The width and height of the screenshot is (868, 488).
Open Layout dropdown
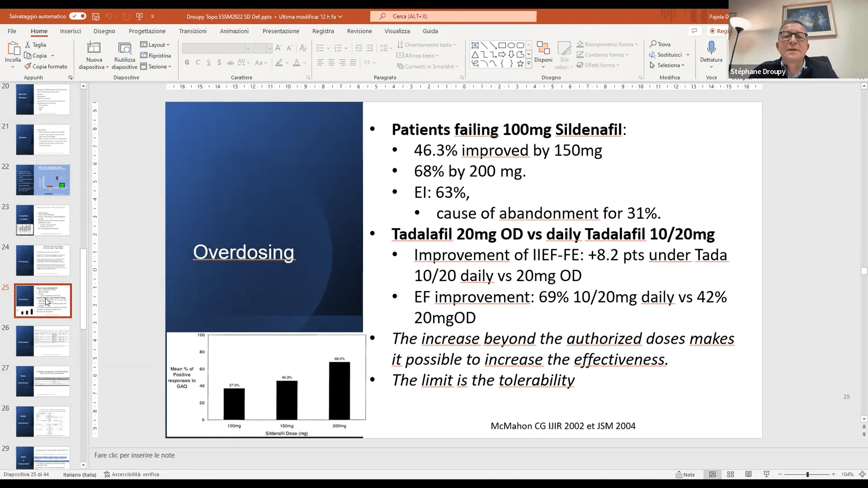tap(155, 45)
